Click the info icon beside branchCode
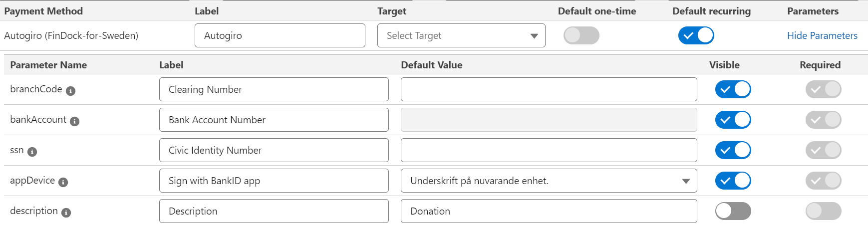Image resolution: width=868 pixels, height=226 pixels. tap(71, 91)
